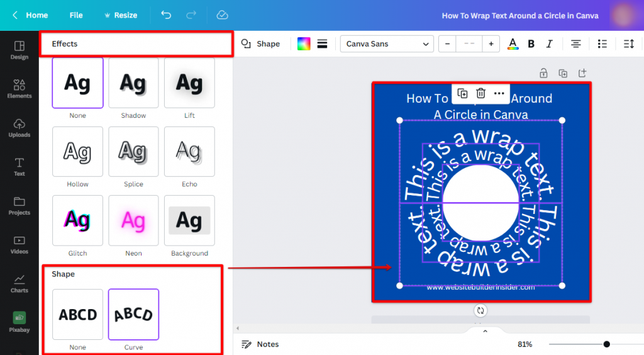
Task: Duplicate the page using the top icon
Action: tap(563, 73)
